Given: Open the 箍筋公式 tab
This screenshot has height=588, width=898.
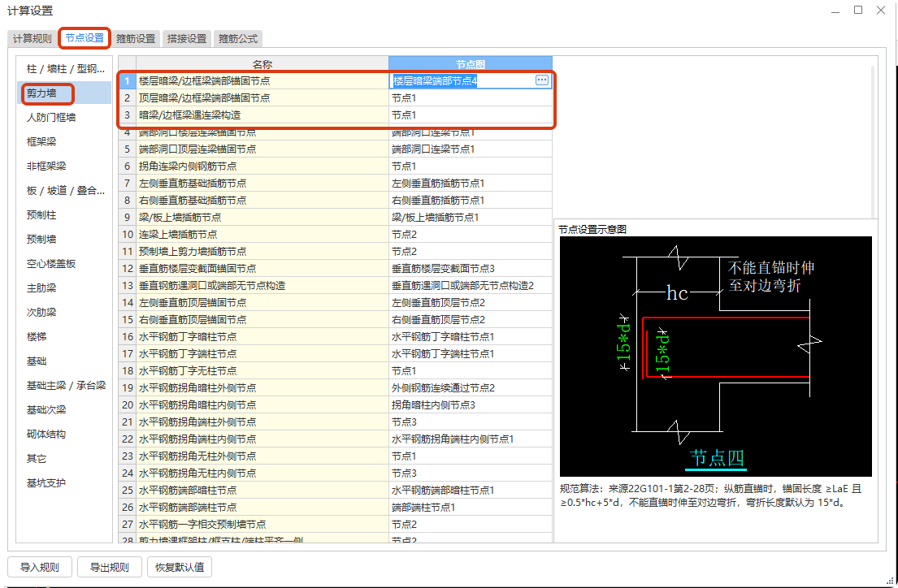Looking at the screenshot, I should [237, 38].
